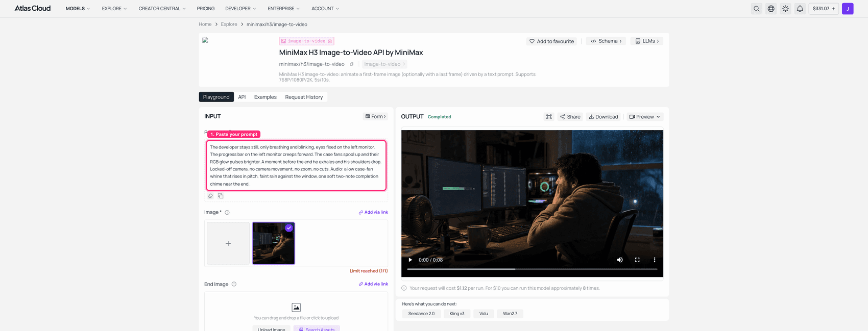The image size is (868, 331).
Task: Click the Limit reached (1/1) text
Action: click(369, 271)
